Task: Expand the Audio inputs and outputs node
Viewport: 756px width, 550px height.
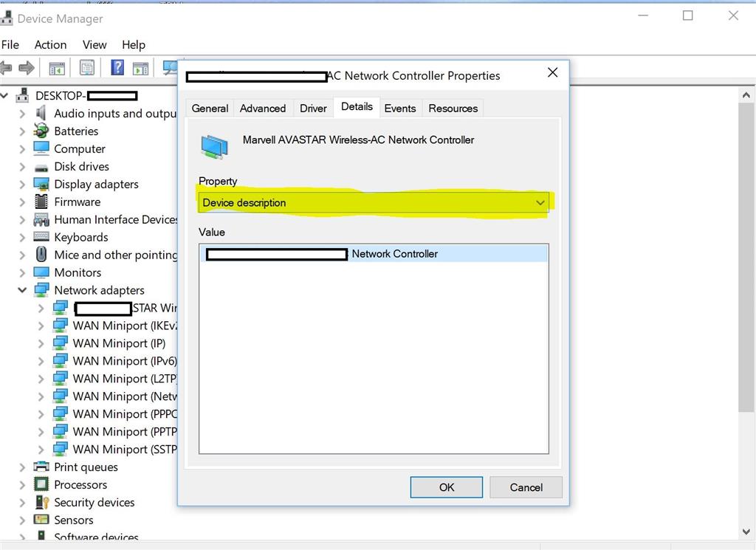Action: [22, 114]
